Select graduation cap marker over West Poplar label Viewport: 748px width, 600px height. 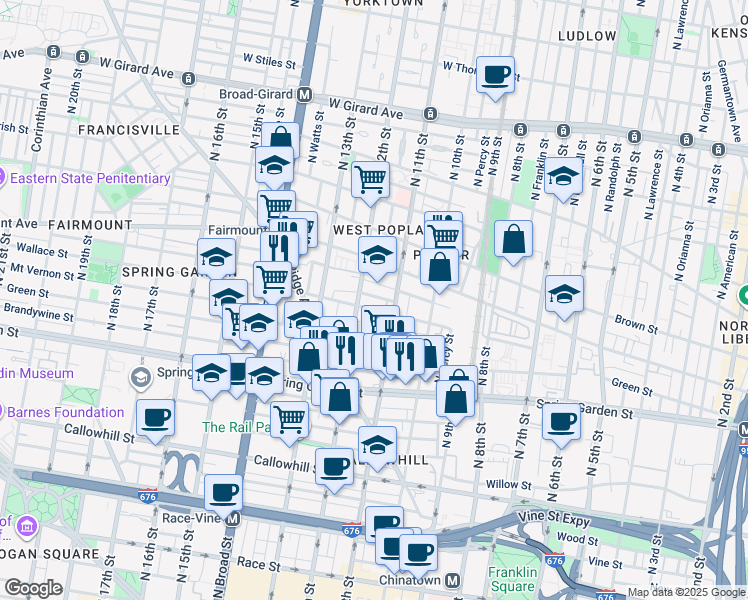[377, 256]
